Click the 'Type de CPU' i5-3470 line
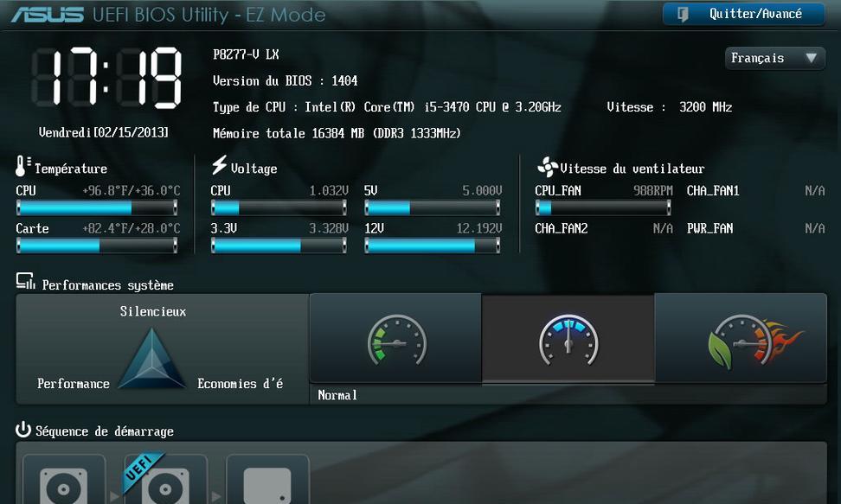 coord(388,107)
